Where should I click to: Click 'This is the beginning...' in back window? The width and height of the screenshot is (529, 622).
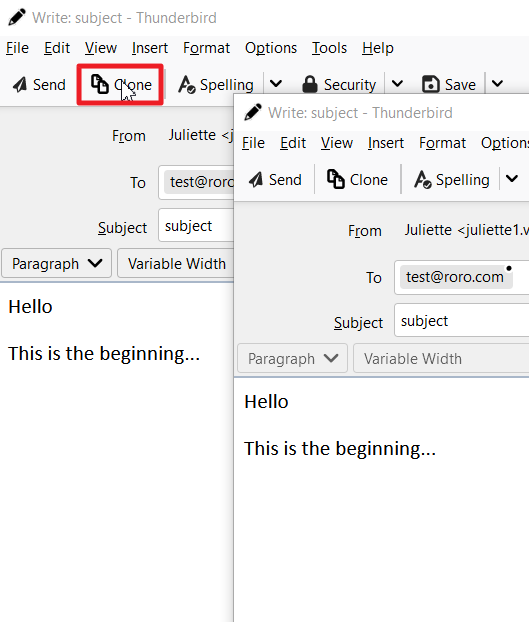pos(104,353)
